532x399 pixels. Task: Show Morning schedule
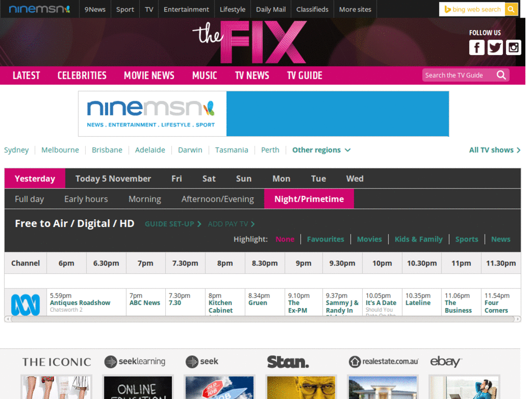point(145,199)
